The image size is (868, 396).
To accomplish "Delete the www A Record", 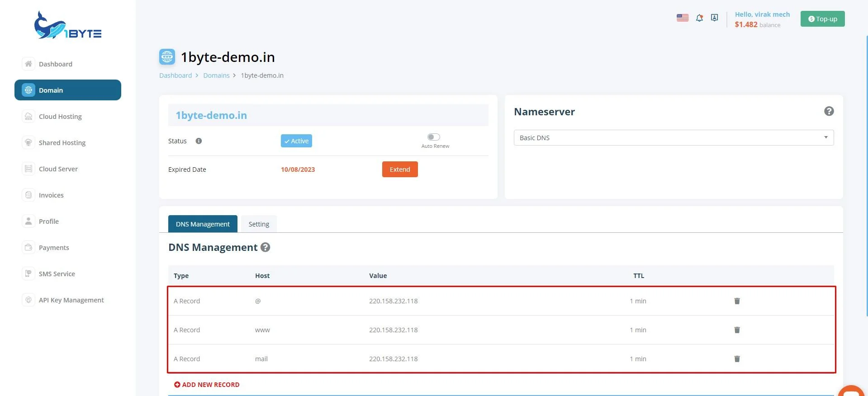I will pos(737,330).
